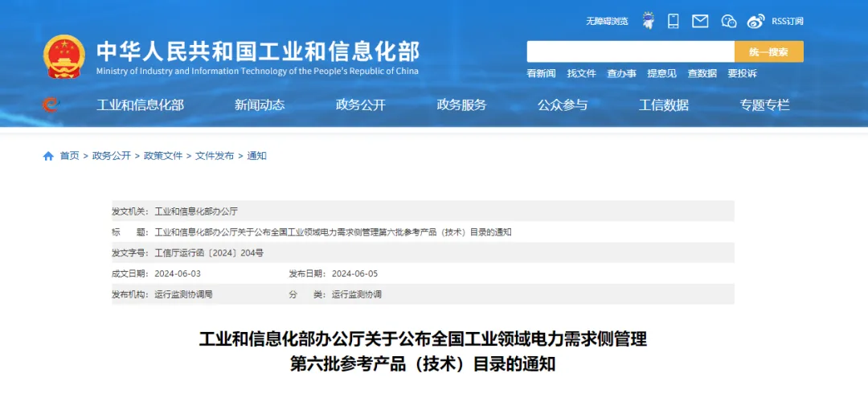Open the 工信数据 navigation menu
The width and height of the screenshot is (868, 406).
664,105
